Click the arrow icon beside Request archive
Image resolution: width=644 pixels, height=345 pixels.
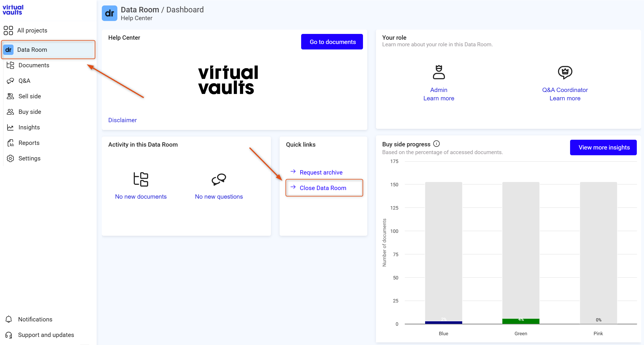pyautogui.click(x=293, y=172)
